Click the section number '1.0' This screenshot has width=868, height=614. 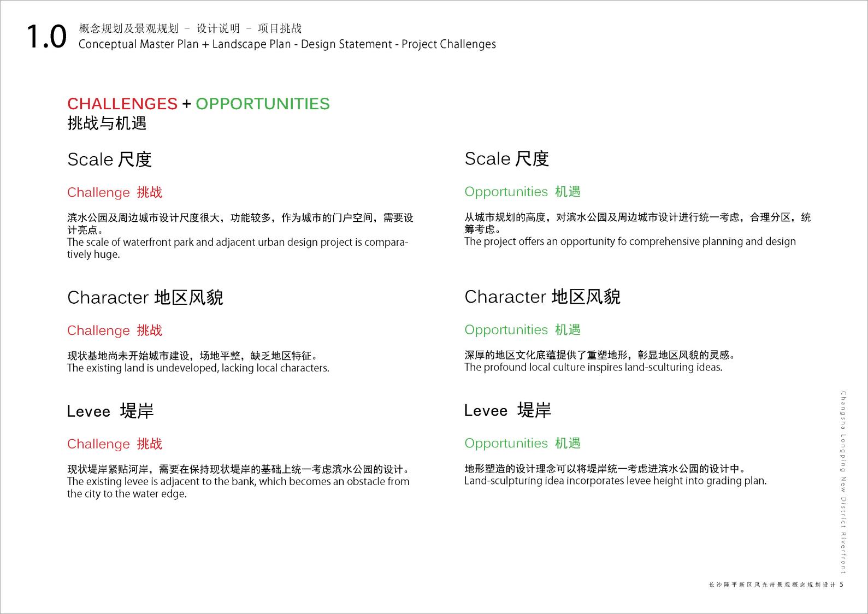(46, 37)
